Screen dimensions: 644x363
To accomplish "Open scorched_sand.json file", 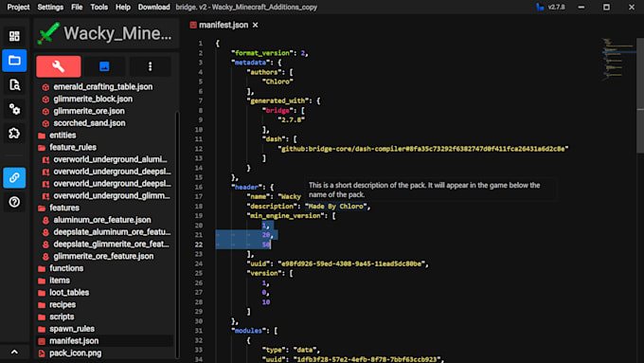I will [x=89, y=123].
